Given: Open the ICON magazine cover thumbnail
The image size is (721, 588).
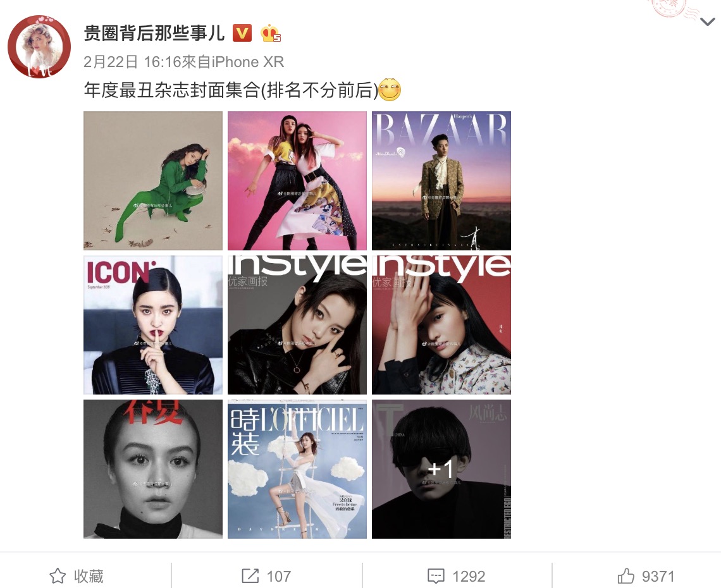Looking at the screenshot, I should 152,325.
